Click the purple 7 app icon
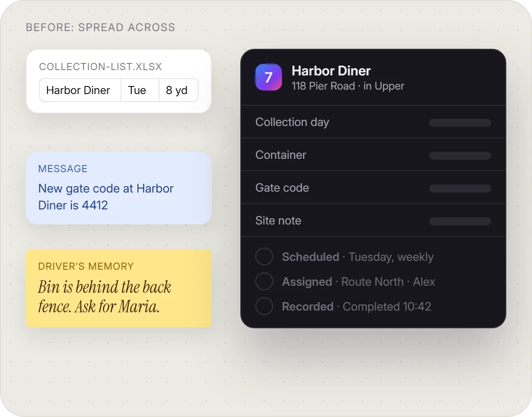532x417 pixels. coord(269,77)
